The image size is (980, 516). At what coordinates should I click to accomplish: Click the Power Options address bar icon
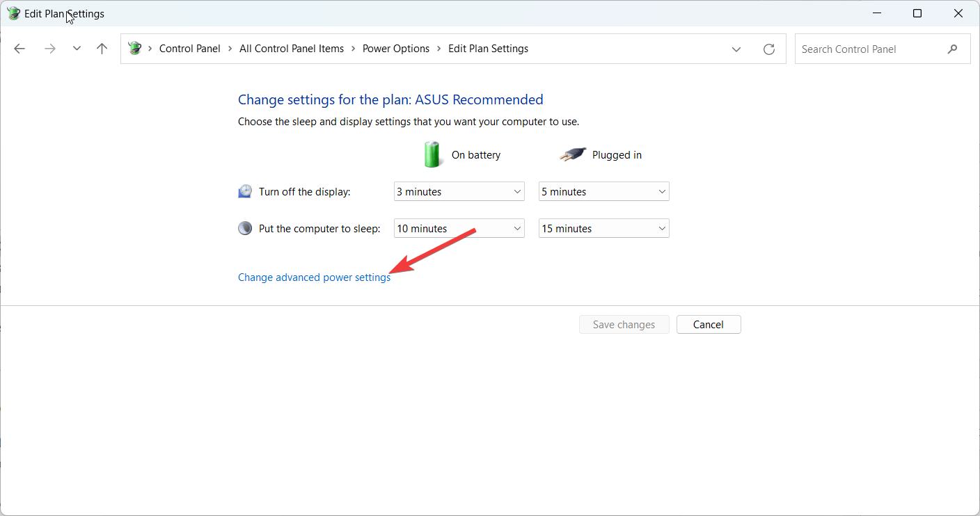(x=135, y=49)
